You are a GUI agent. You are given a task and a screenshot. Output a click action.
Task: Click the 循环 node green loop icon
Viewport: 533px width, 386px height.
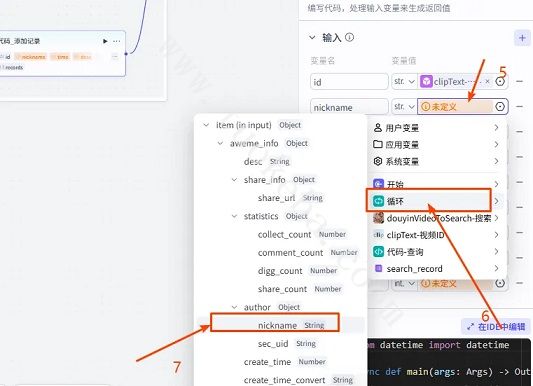tap(378, 201)
